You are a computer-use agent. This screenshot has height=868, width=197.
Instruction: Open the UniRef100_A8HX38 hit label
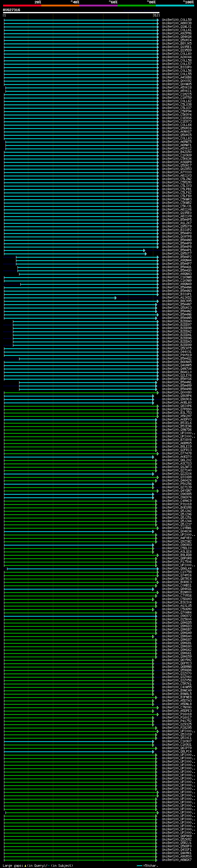coord(177,23)
